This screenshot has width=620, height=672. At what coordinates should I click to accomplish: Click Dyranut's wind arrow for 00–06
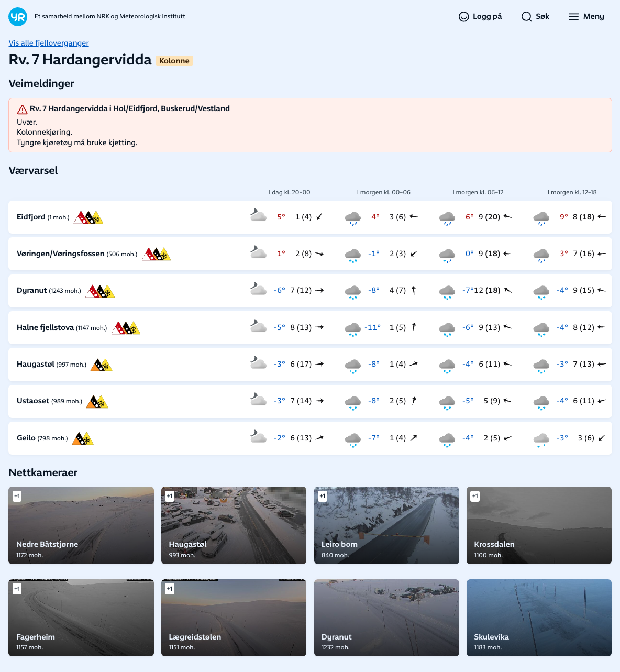[414, 290]
